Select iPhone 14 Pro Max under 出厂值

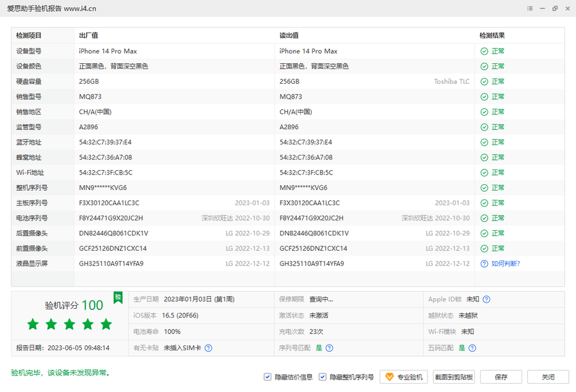point(108,51)
